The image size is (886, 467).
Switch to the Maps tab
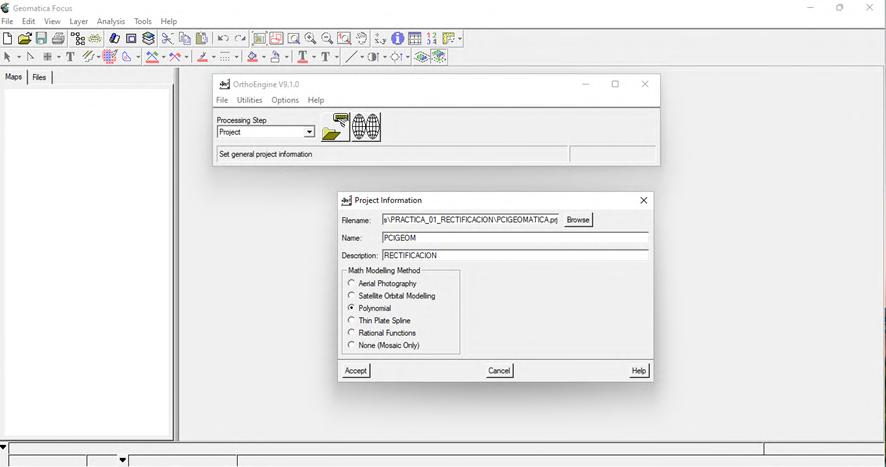tap(14, 77)
